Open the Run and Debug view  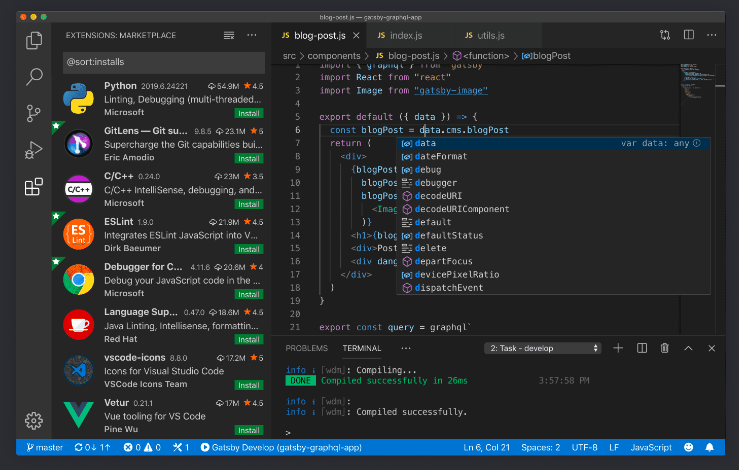pos(34,150)
